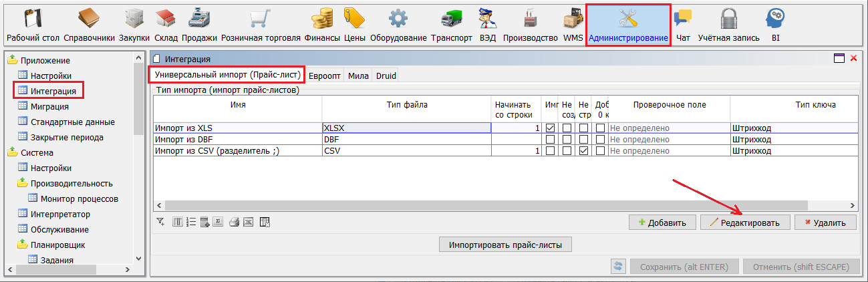Click the Импортировать прайс-листы button
868x282 pixels.
pyautogui.click(x=505, y=245)
